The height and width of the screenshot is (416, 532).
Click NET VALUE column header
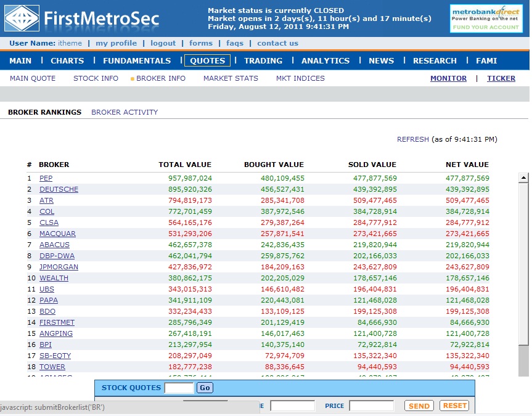click(467, 165)
